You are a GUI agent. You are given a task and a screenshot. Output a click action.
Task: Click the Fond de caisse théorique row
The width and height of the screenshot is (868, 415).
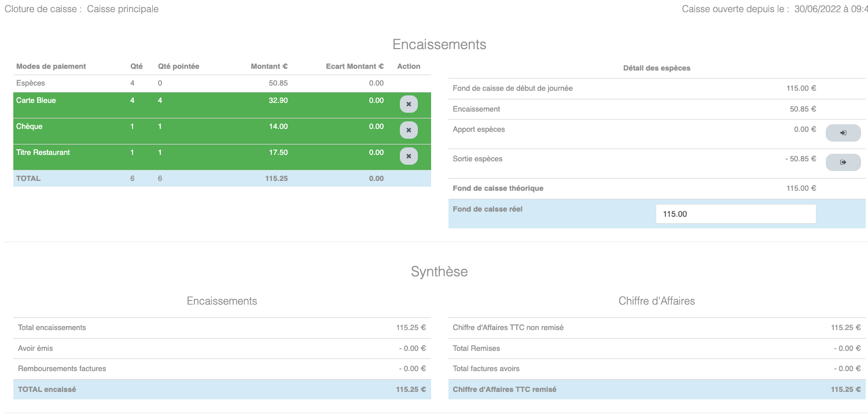pos(498,188)
